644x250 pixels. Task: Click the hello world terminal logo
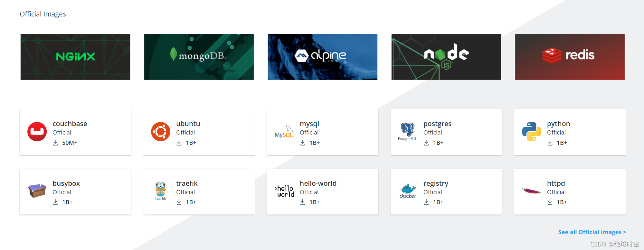[284, 191]
